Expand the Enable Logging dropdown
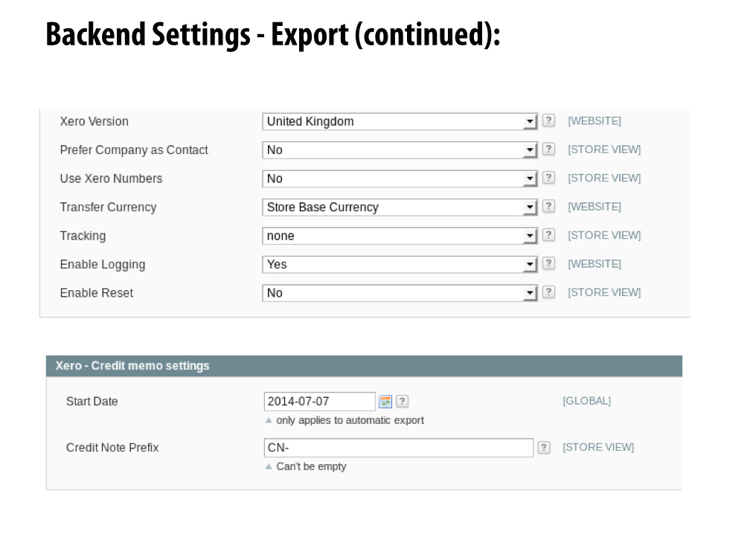Viewport: 756px width, 534px height. tap(400, 264)
